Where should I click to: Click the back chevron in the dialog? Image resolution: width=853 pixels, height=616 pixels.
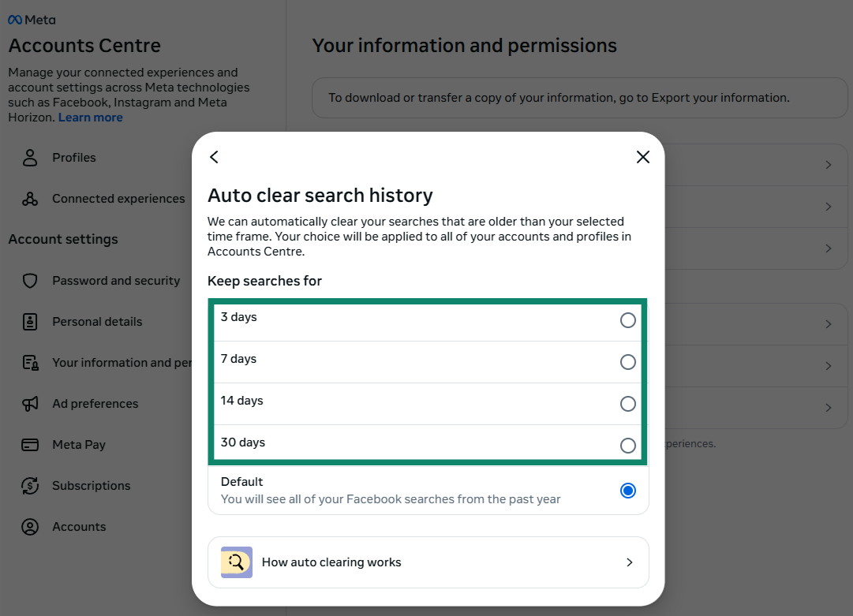click(213, 157)
